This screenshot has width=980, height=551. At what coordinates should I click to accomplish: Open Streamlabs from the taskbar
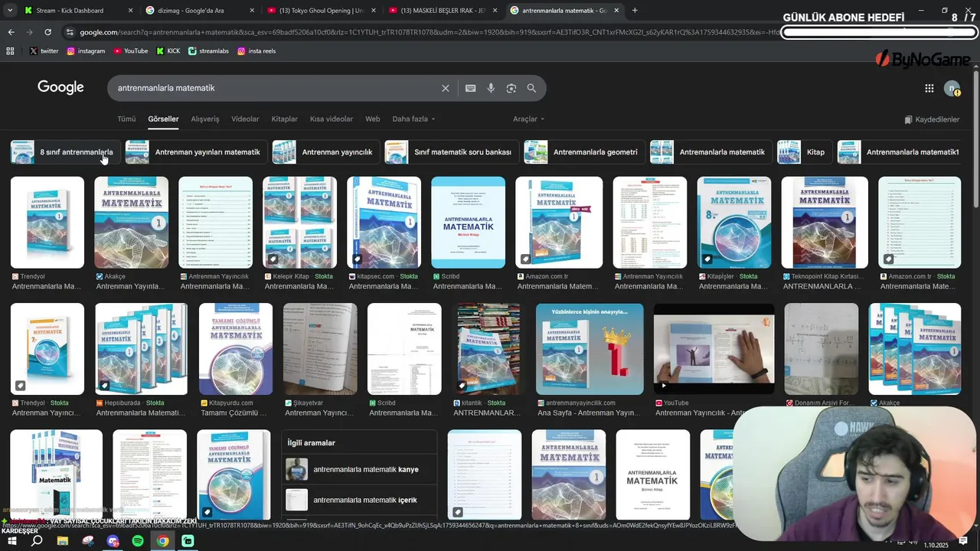[188, 541]
